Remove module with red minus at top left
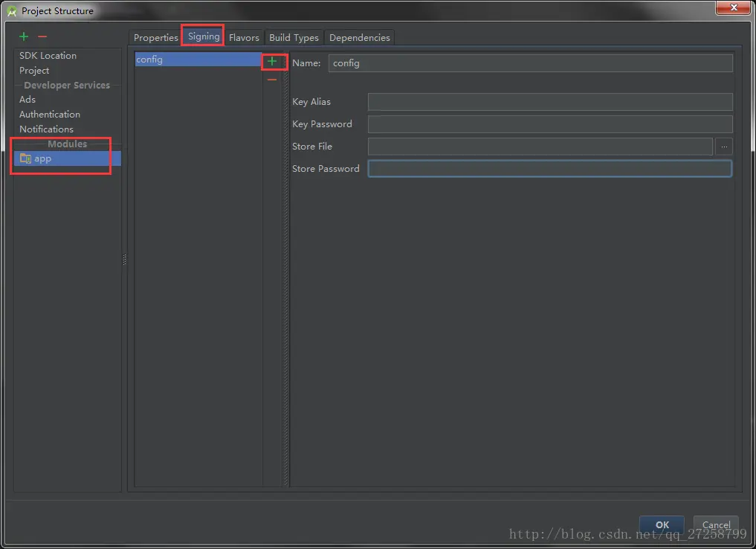This screenshot has height=549, width=756. pos(42,36)
